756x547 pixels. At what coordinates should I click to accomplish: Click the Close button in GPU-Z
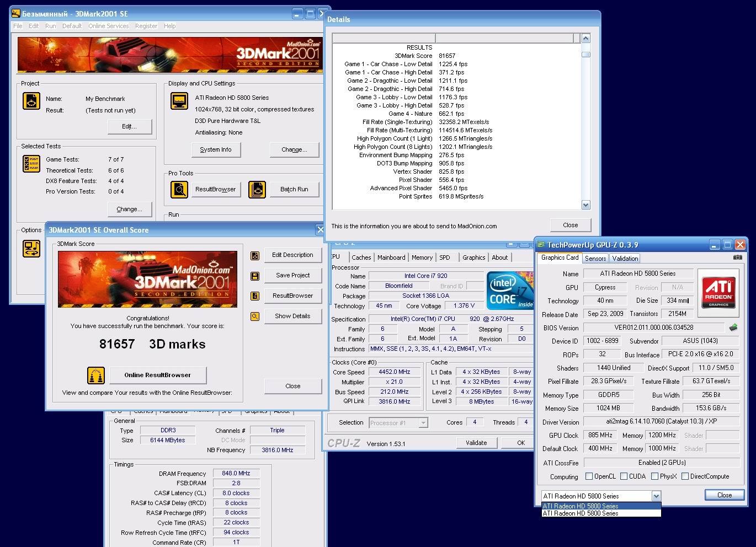725,495
